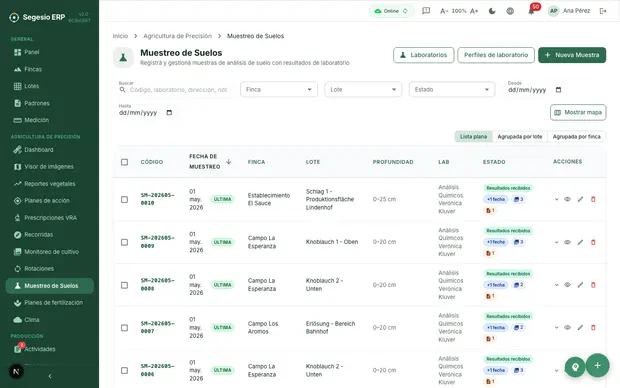Click the Online sync status indicator
Viewport: 620px width, 388px height.
[x=391, y=11]
